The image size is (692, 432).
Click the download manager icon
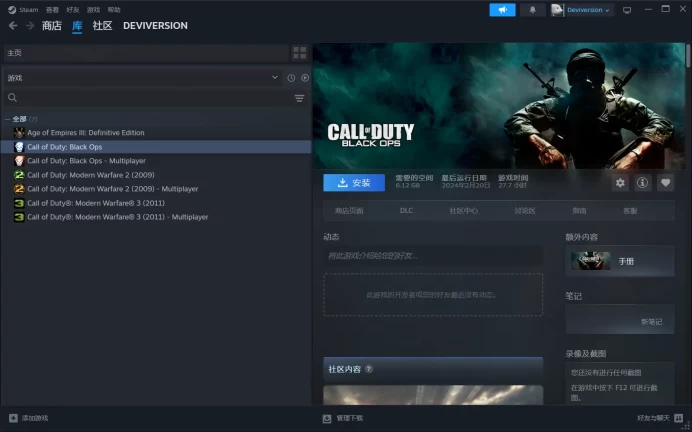click(327, 419)
